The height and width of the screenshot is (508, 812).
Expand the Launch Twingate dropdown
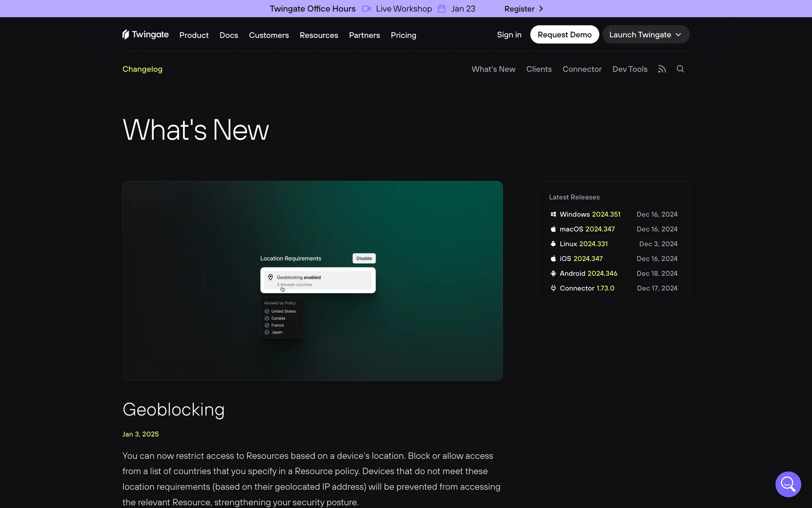(645, 35)
